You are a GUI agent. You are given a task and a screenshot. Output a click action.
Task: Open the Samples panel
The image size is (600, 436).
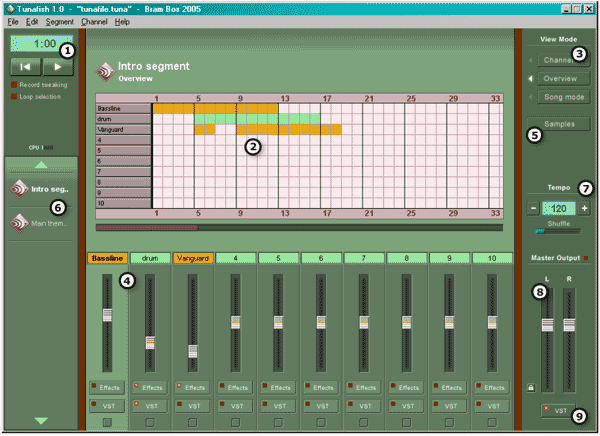click(559, 124)
